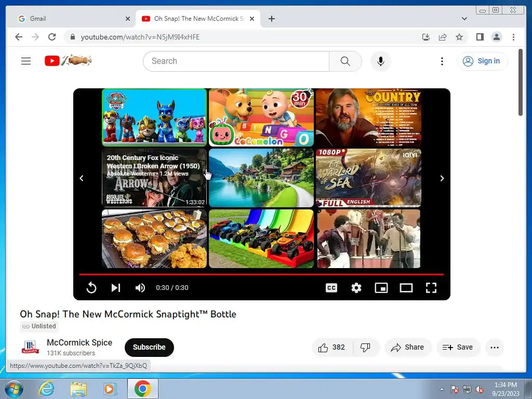Show hidden system tray icons
The height and width of the screenshot is (399, 532).
[442, 389]
